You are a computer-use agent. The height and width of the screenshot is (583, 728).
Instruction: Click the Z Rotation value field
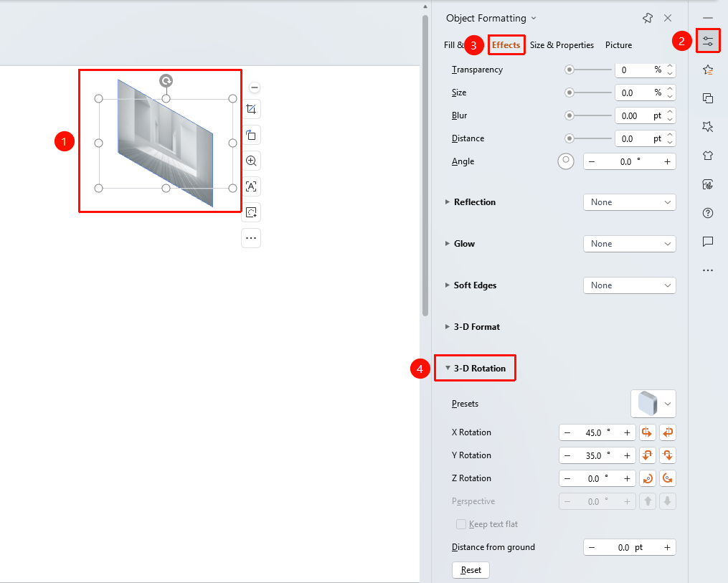click(597, 478)
